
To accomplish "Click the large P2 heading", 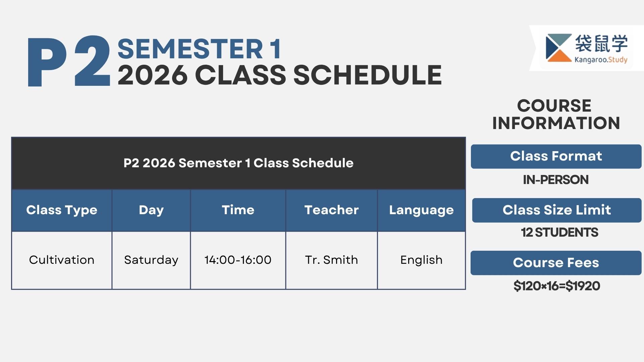I will tap(69, 62).
